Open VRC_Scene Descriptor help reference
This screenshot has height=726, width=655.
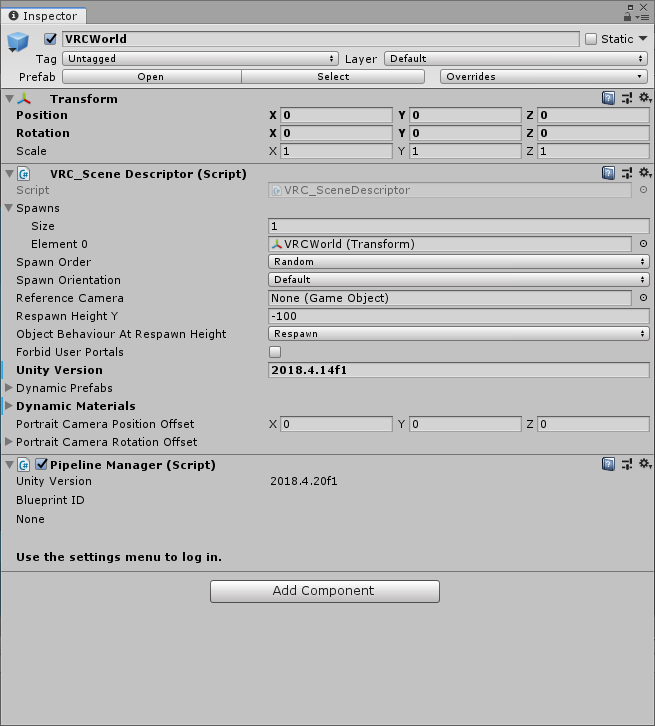pyautogui.click(x=608, y=173)
